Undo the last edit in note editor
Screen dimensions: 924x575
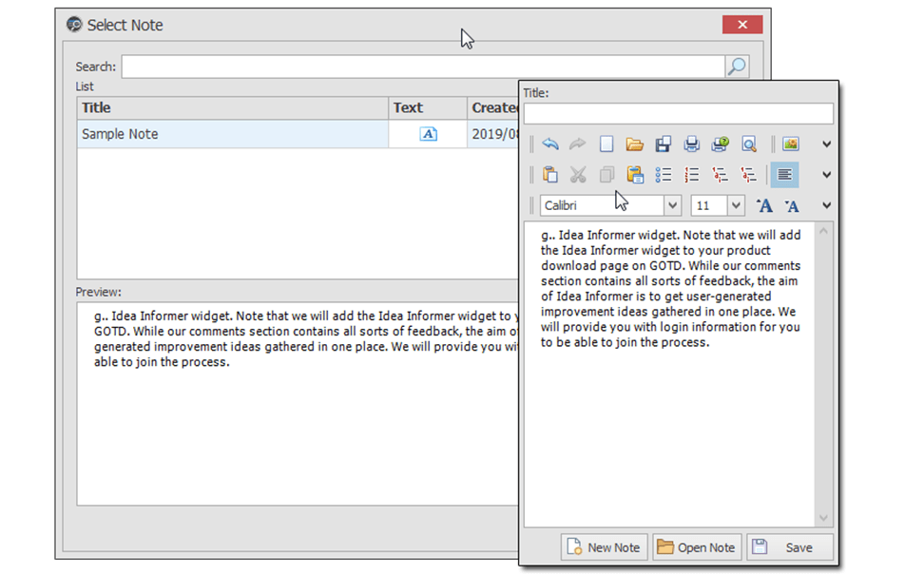point(549,144)
